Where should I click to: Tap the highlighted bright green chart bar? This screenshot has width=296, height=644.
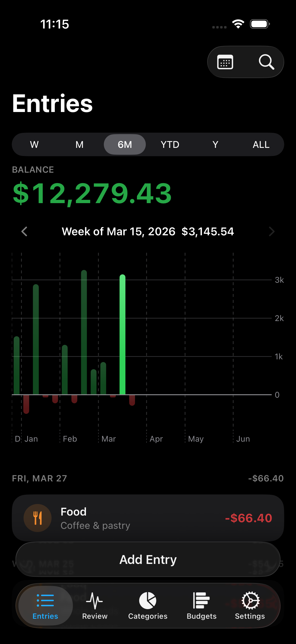click(122, 335)
